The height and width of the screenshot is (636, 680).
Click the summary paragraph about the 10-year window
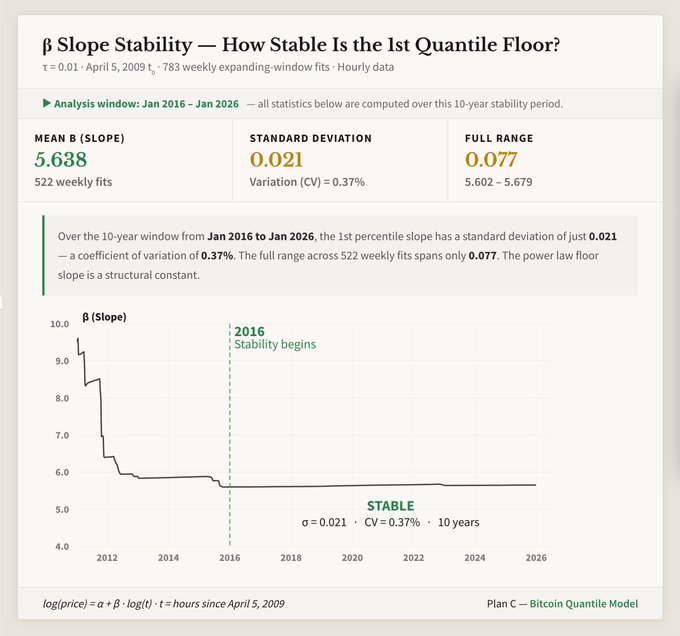340,255
